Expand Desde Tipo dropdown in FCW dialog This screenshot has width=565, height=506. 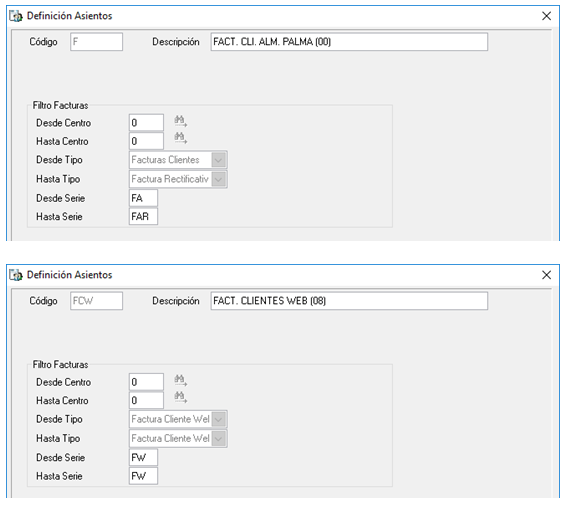219,419
